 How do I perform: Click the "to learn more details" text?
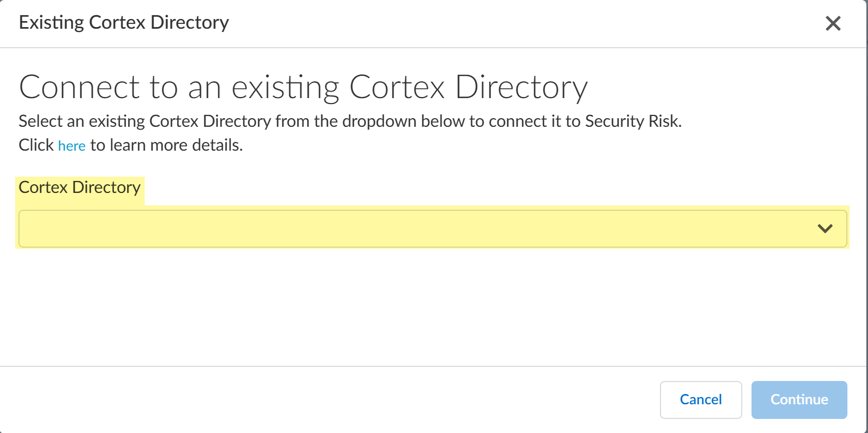click(x=166, y=145)
